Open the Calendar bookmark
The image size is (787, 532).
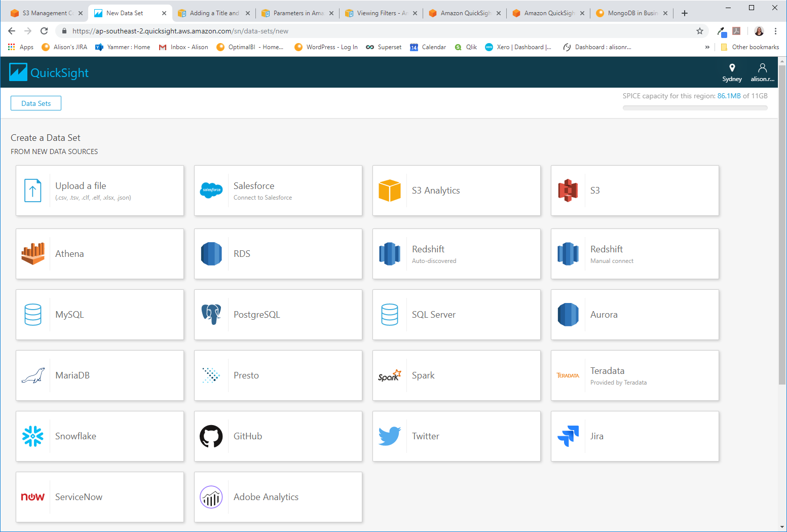pos(428,47)
